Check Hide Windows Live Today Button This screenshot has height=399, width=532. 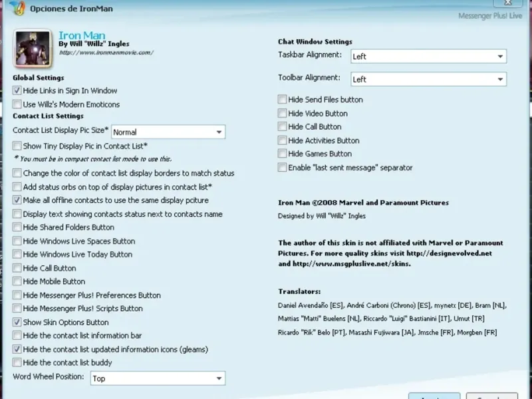[17, 254]
